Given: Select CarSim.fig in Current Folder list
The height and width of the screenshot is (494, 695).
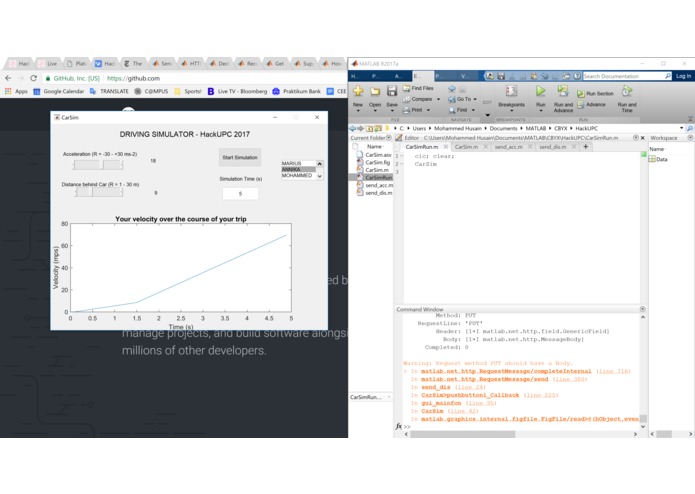Looking at the screenshot, I should tap(374, 163).
